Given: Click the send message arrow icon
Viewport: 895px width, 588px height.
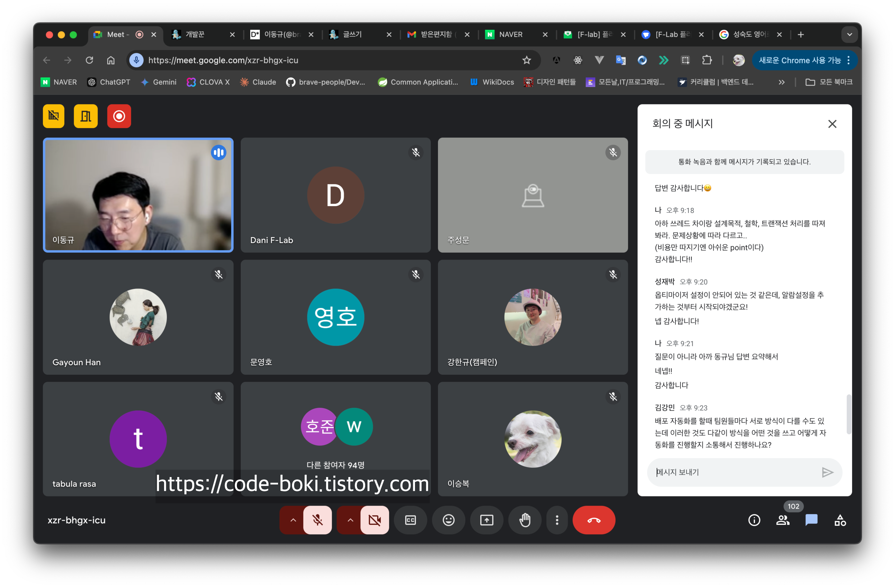Looking at the screenshot, I should click(x=827, y=472).
